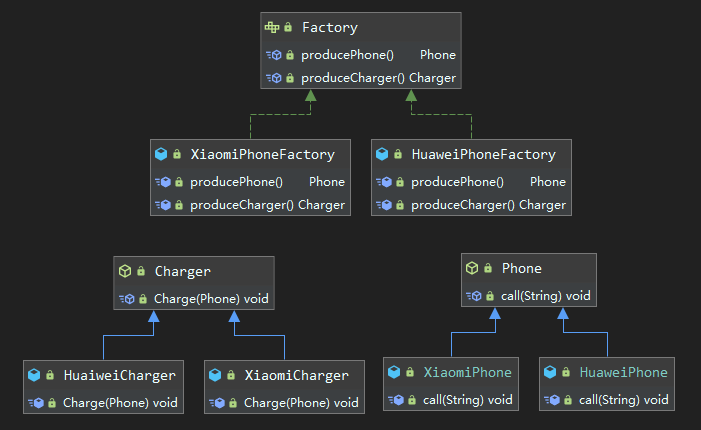Click the XiaomiPhone class icon
The width and height of the screenshot is (701, 430).
(x=394, y=372)
